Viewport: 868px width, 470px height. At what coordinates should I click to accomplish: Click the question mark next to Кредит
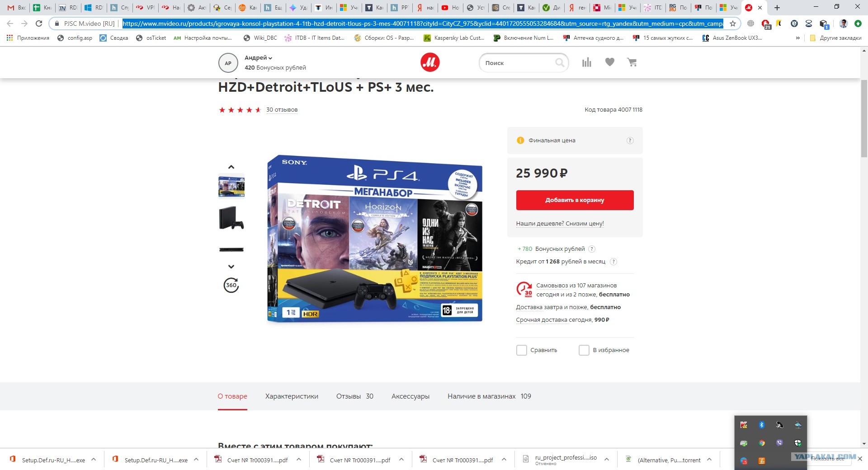[613, 262]
